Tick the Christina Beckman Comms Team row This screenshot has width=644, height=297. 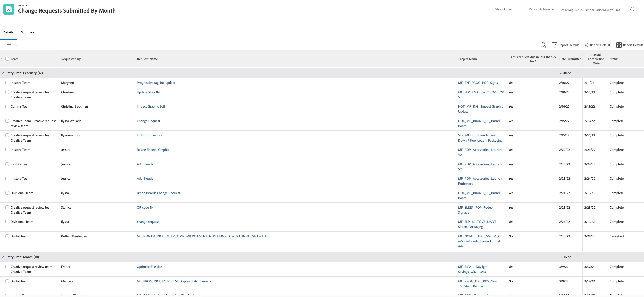click(x=7, y=106)
